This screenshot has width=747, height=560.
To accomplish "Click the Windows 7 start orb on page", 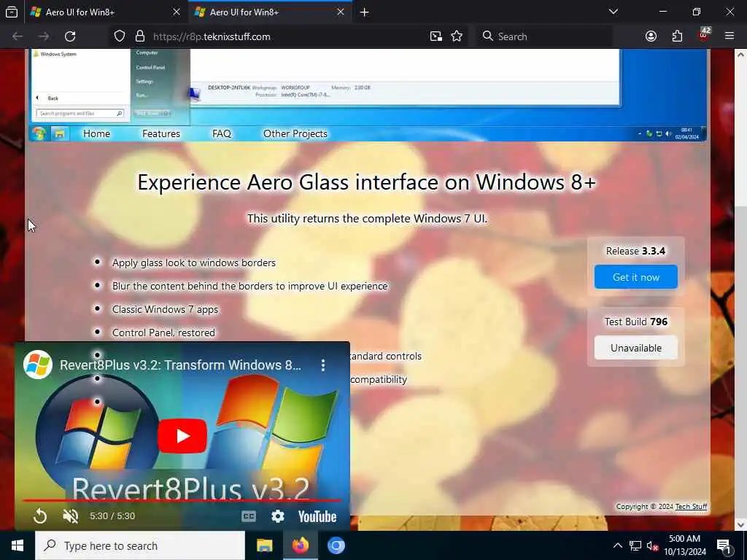I will tap(39, 134).
